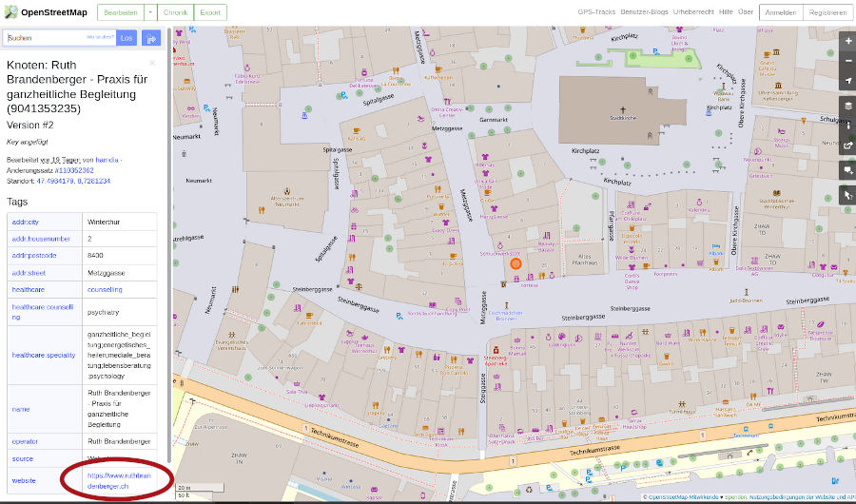Open the user profile link after 'von'

[x=107, y=160]
